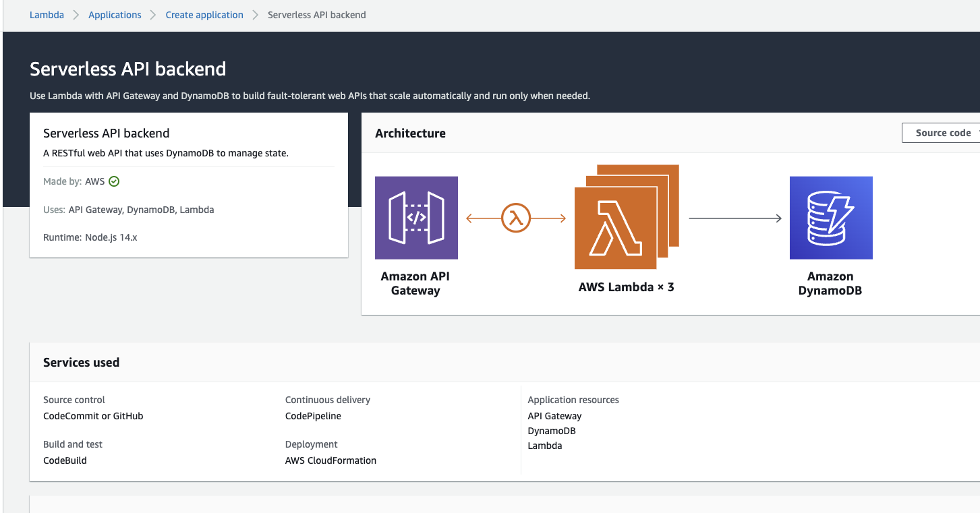This screenshot has width=980, height=513.
Task: Click the 'Runtime: Node.js 14.x' line
Action: click(90, 237)
